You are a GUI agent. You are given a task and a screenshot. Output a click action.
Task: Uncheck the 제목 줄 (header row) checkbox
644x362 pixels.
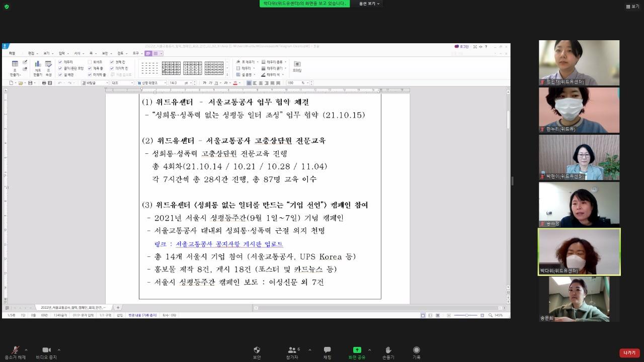coord(90,68)
